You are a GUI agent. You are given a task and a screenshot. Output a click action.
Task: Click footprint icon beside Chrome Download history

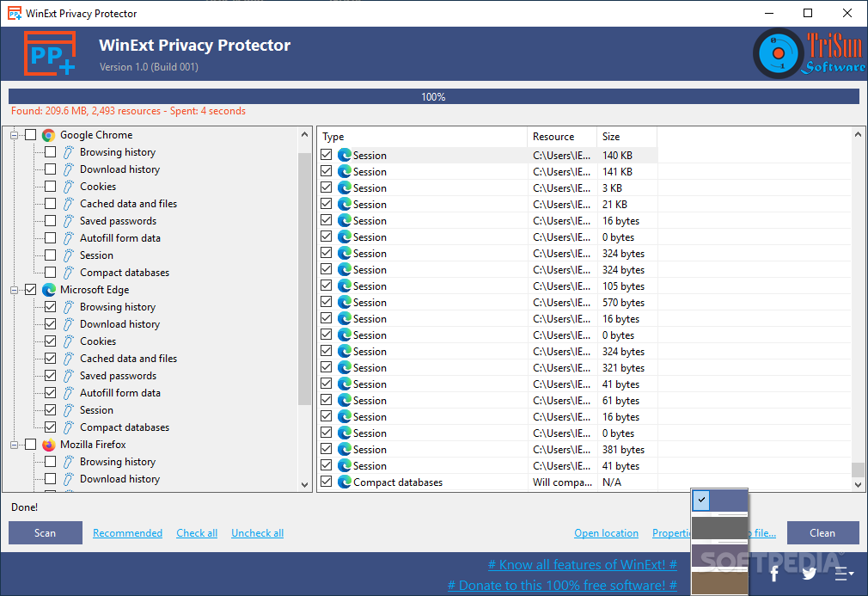[x=68, y=169]
